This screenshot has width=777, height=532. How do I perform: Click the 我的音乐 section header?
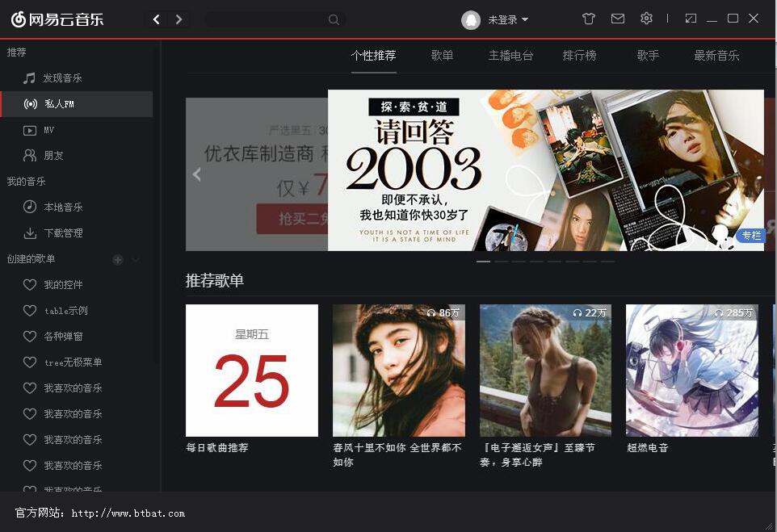(x=27, y=182)
